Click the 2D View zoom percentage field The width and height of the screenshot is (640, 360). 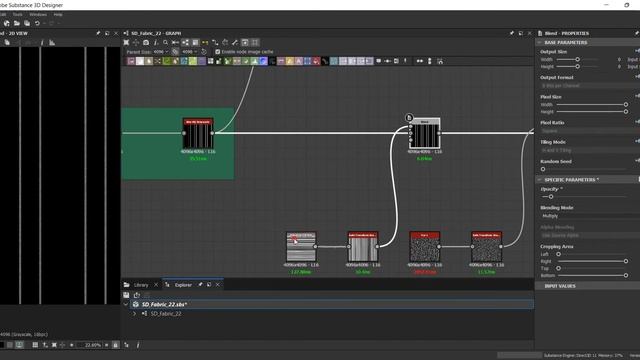coord(89,345)
